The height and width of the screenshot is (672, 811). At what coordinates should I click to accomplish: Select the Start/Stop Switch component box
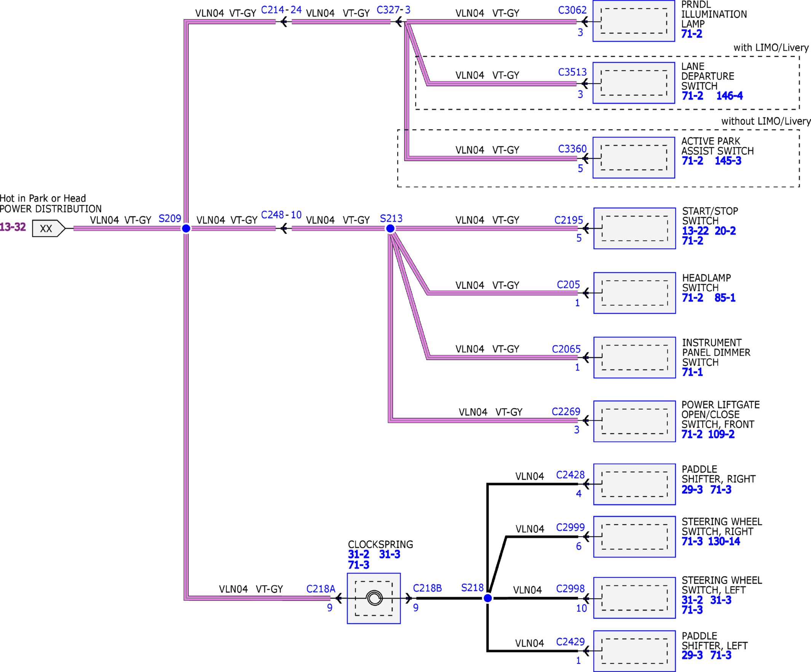click(634, 228)
